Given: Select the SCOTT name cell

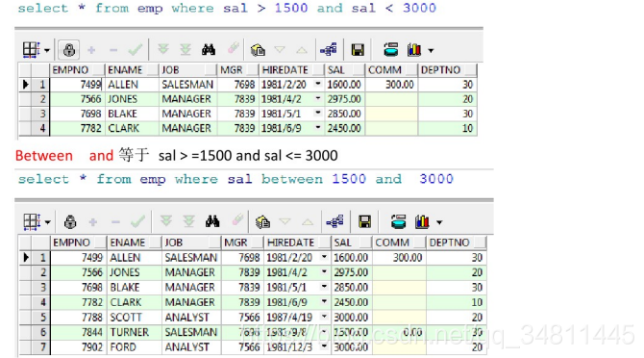Looking at the screenshot, I should tap(135, 317).
